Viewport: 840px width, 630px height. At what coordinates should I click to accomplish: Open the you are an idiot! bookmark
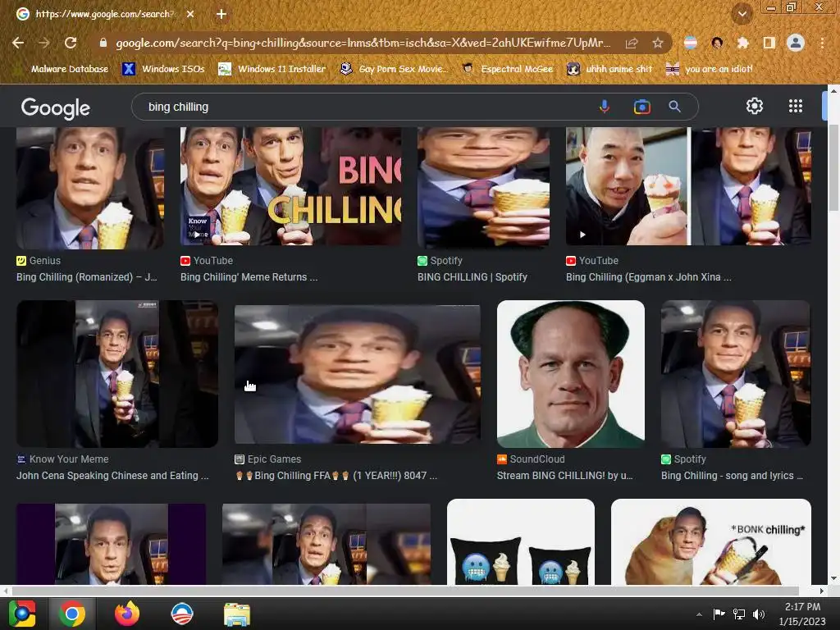(709, 69)
